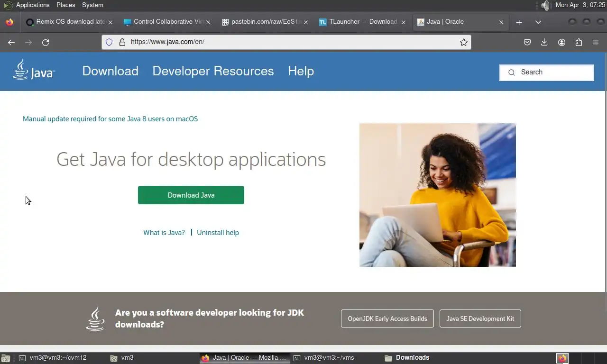The width and height of the screenshot is (607, 364).
Task: Click Java SE Development Kit button
Action: [480, 318]
